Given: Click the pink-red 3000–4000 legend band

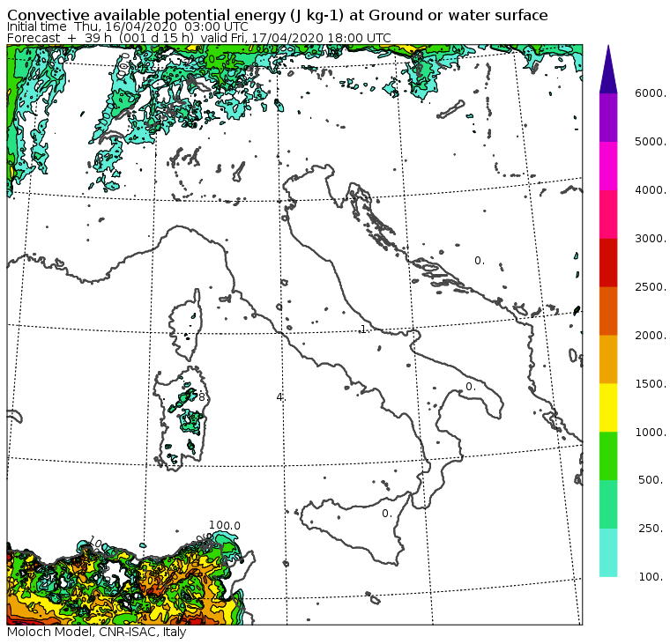Looking at the screenshot, I should (x=608, y=214).
